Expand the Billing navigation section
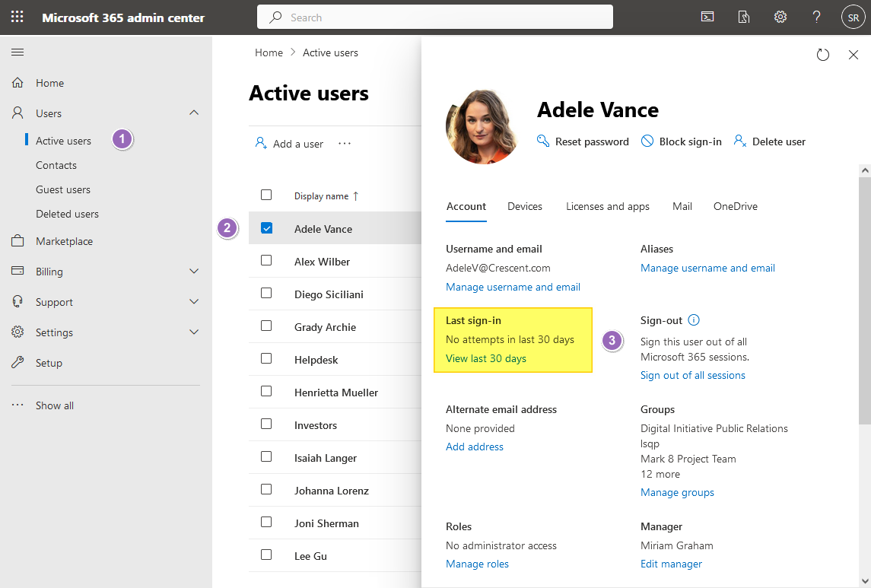Image resolution: width=871 pixels, height=588 pixels. pyautogui.click(x=194, y=271)
